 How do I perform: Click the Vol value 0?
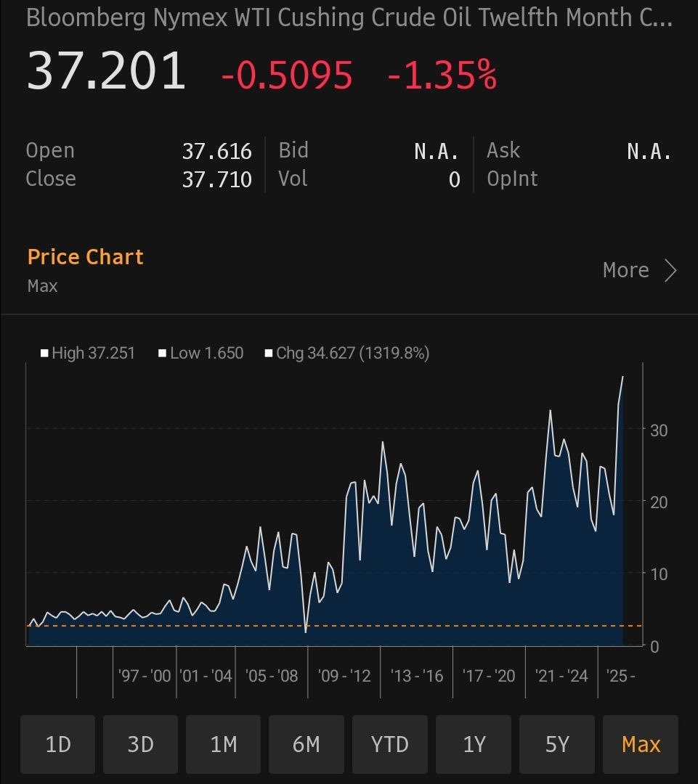(454, 179)
